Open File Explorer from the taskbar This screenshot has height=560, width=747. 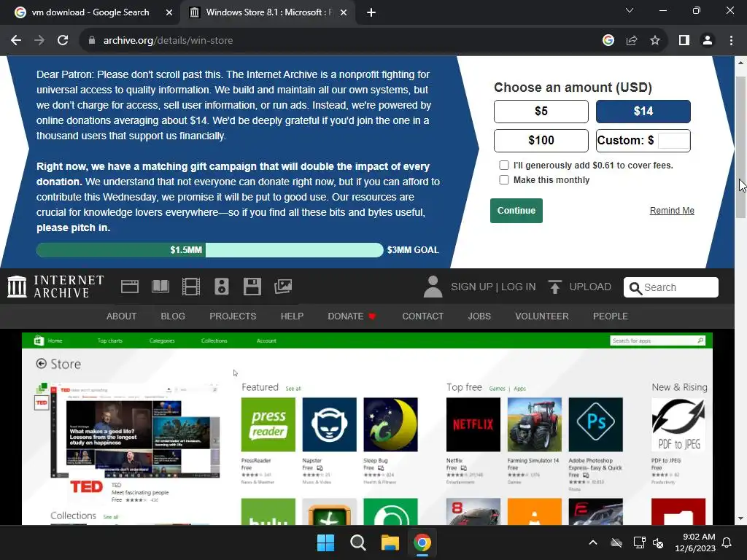point(390,542)
